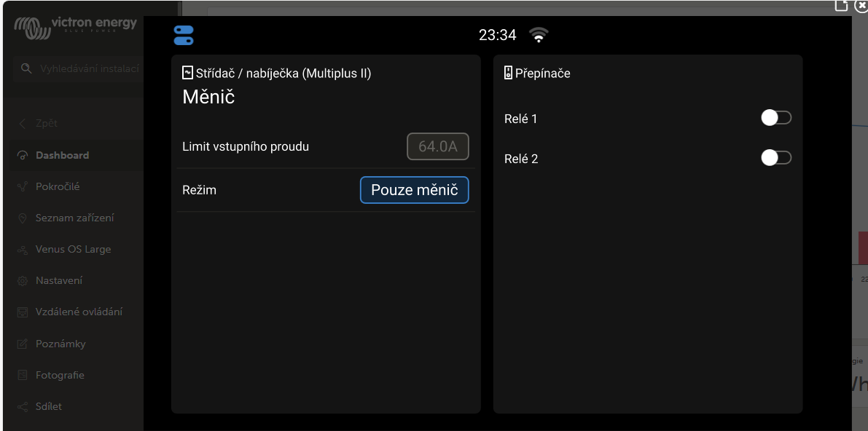Screen dimensions: 868x431
Task: Click the Wi-Fi signal icon
Action: pos(539,35)
